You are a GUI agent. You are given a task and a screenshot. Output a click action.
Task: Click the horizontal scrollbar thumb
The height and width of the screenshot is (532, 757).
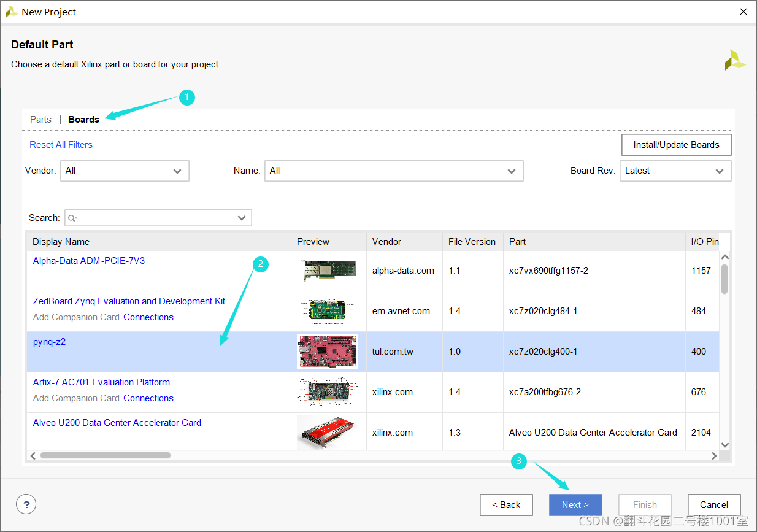[x=105, y=455]
